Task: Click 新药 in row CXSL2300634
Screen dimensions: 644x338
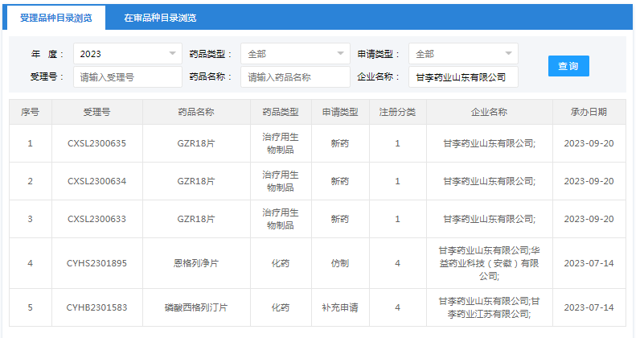Action: click(x=340, y=181)
